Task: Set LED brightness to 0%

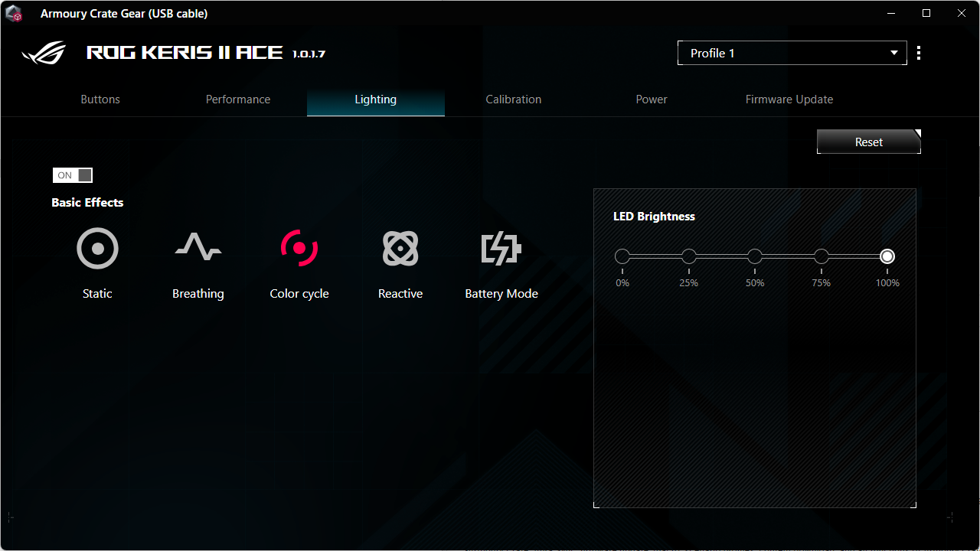Action: pyautogui.click(x=622, y=256)
